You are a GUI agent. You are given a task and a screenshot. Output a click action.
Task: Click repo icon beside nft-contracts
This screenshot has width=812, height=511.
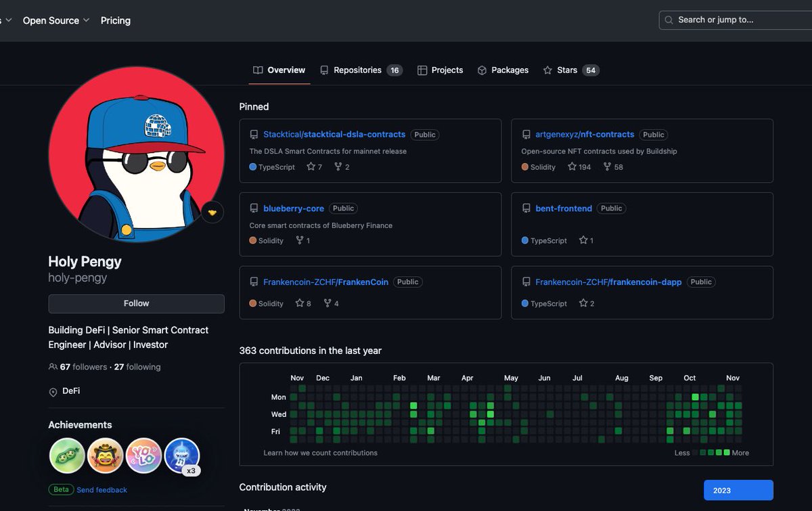[x=526, y=135]
